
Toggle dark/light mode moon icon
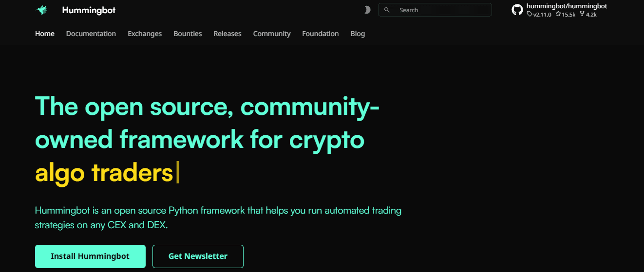[367, 10]
